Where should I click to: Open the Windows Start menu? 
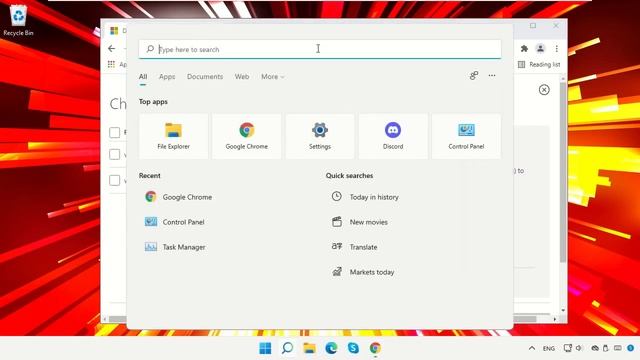coord(265,348)
